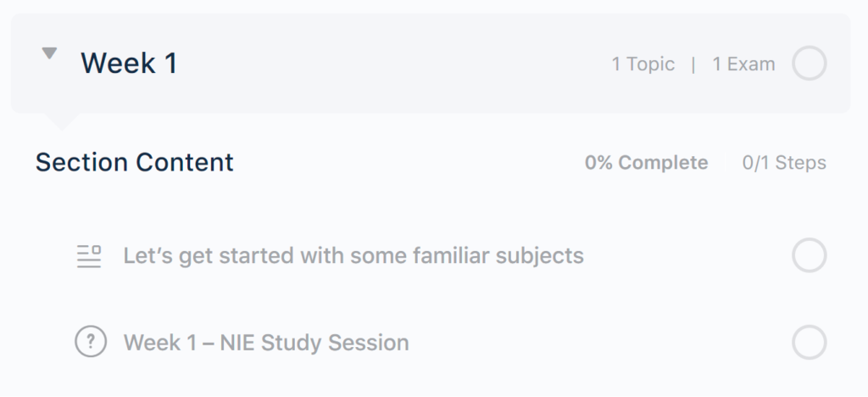This screenshot has width=868, height=397.
Task: Mark 'Let's get started' topic complete circle
Action: click(809, 255)
